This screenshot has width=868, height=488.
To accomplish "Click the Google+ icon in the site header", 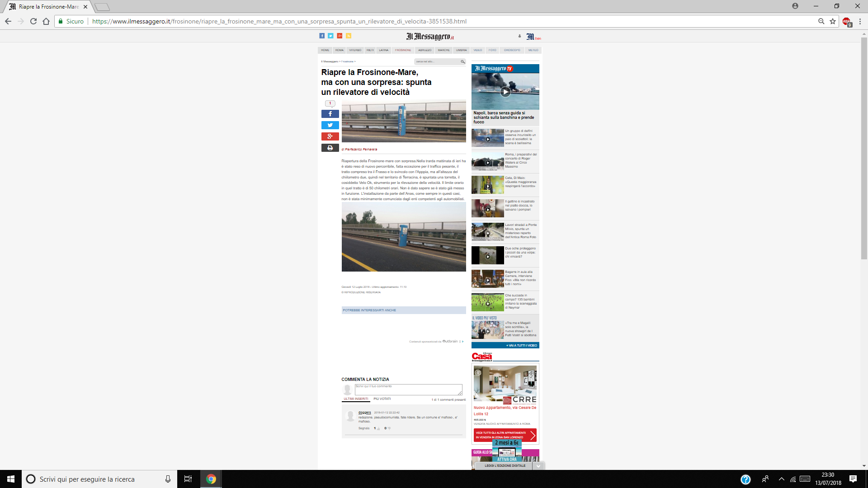I will pos(340,36).
